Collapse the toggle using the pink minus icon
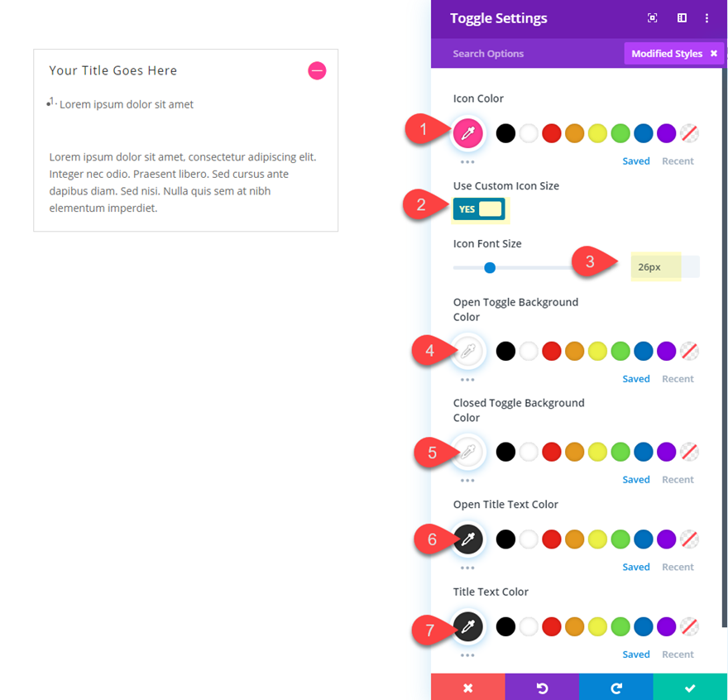728x700 pixels. tap(317, 70)
